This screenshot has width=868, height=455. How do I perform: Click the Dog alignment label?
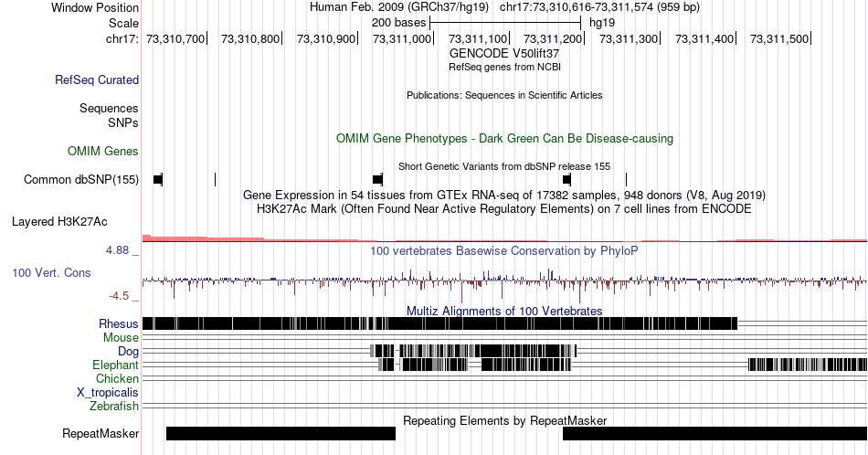click(x=129, y=352)
